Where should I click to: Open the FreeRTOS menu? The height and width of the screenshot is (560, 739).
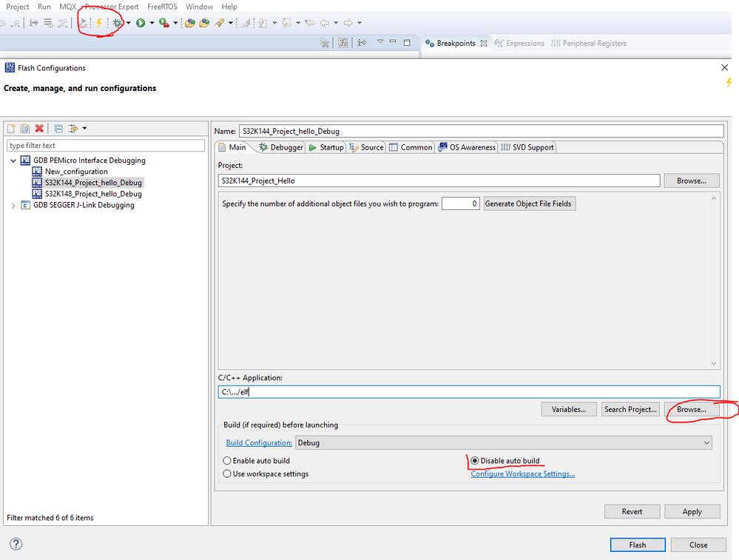coord(162,7)
